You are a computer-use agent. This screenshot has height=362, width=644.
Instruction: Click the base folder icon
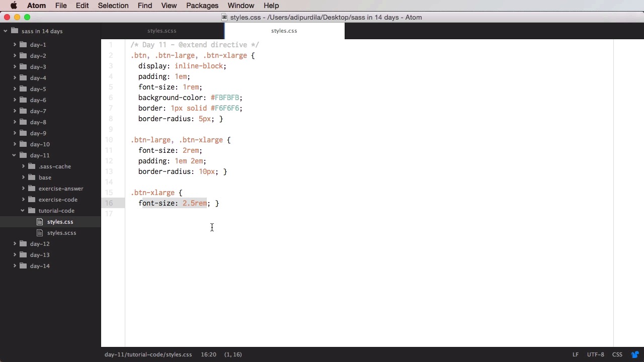click(32, 177)
